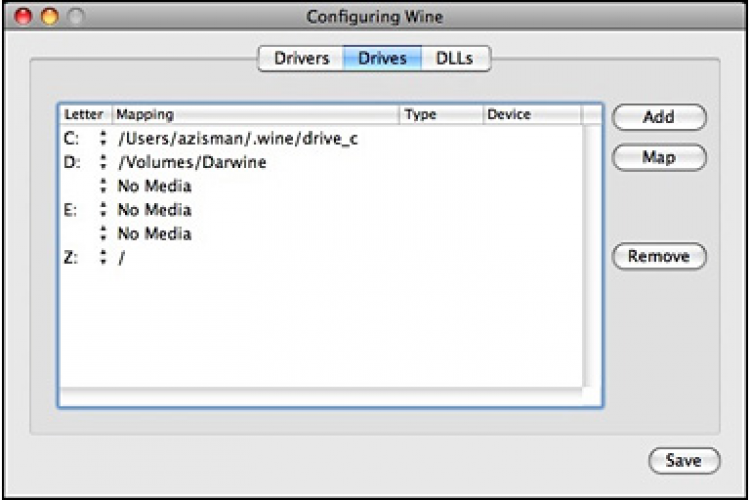This screenshot has height=500, width=750.
Task: Click the Type column header
Action: (441, 114)
